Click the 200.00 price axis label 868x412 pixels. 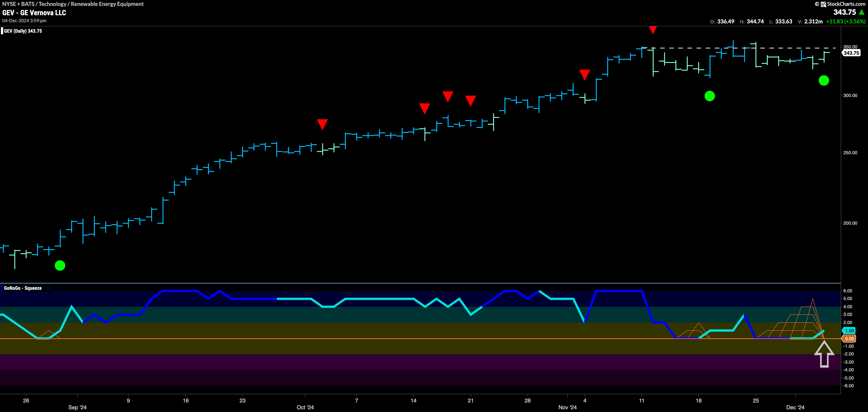pyautogui.click(x=850, y=223)
